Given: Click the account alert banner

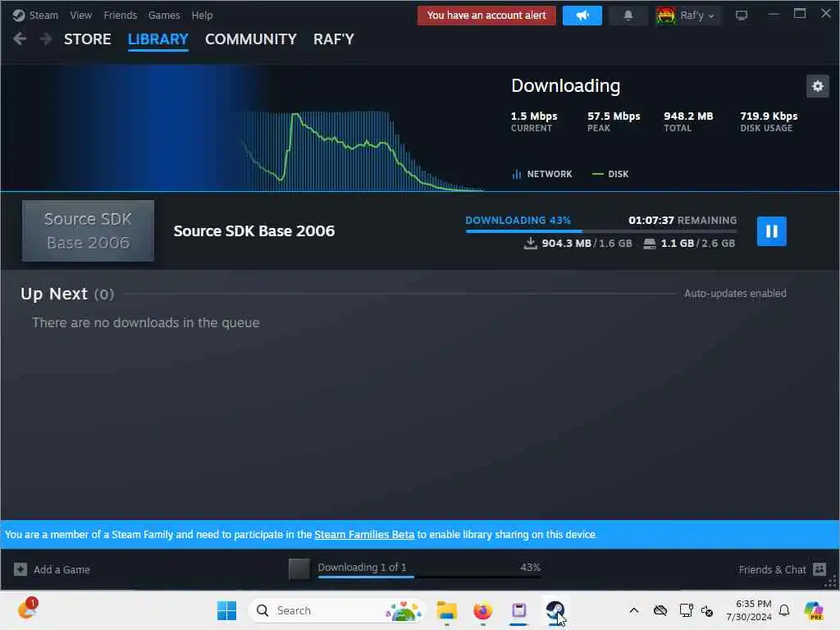Looking at the screenshot, I should (x=486, y=16).
